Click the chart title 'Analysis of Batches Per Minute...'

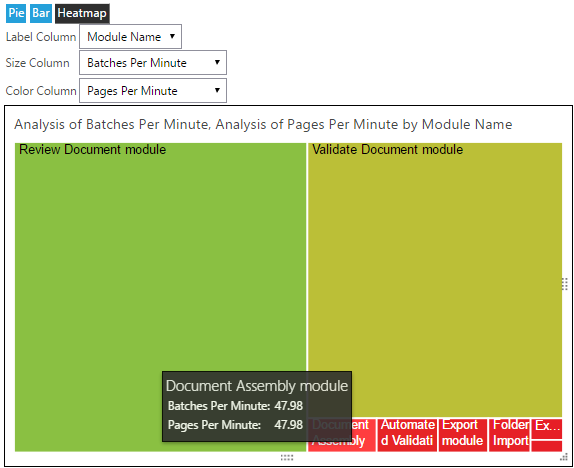pos(263,125)
